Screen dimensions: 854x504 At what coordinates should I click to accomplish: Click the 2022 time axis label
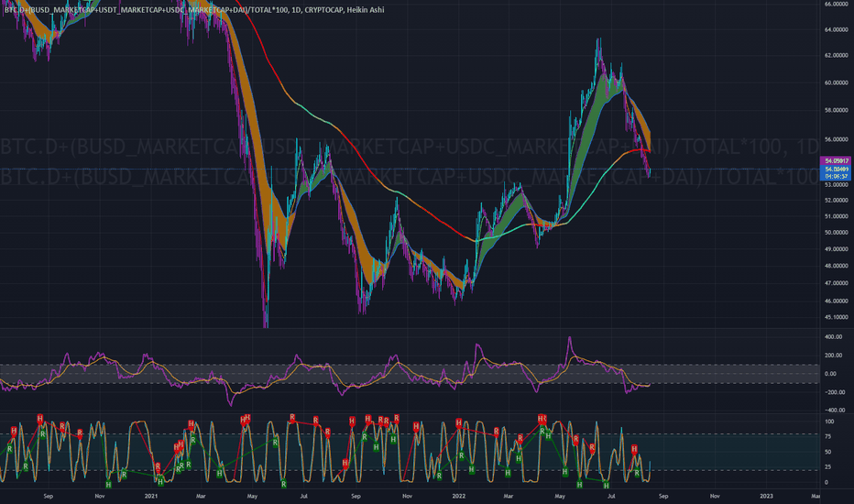tap(458, 497)
